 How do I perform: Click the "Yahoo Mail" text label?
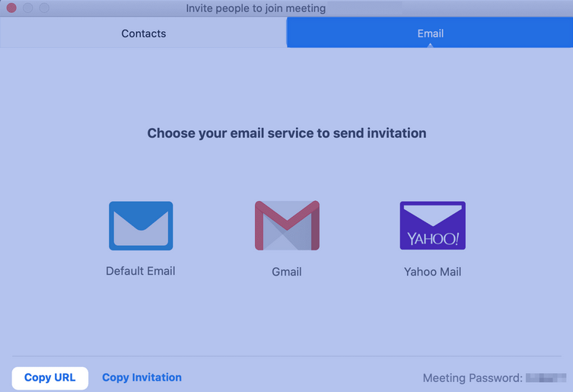433,272
